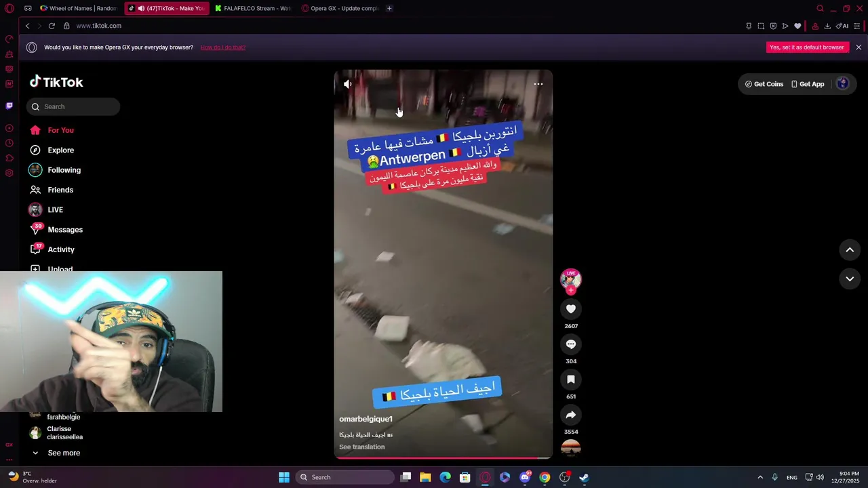Image resolution: width=868 pixels, height=488 pixels.
Task: Open Discord from taskbar
Action: pos(525,477)
